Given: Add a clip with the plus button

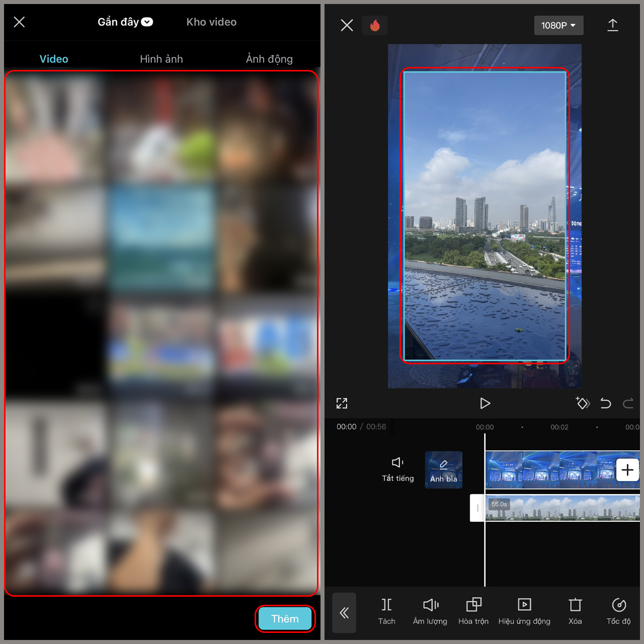Looking at the screenshot, I should (627, 470).
